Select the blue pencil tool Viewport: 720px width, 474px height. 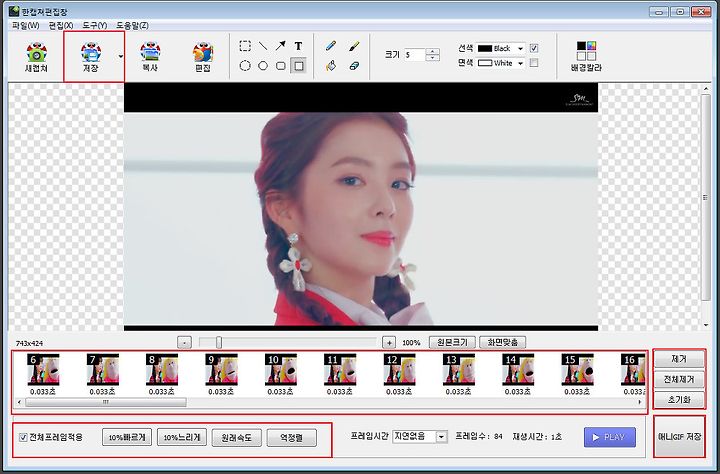pyautogui.click(x=331, y=46)
